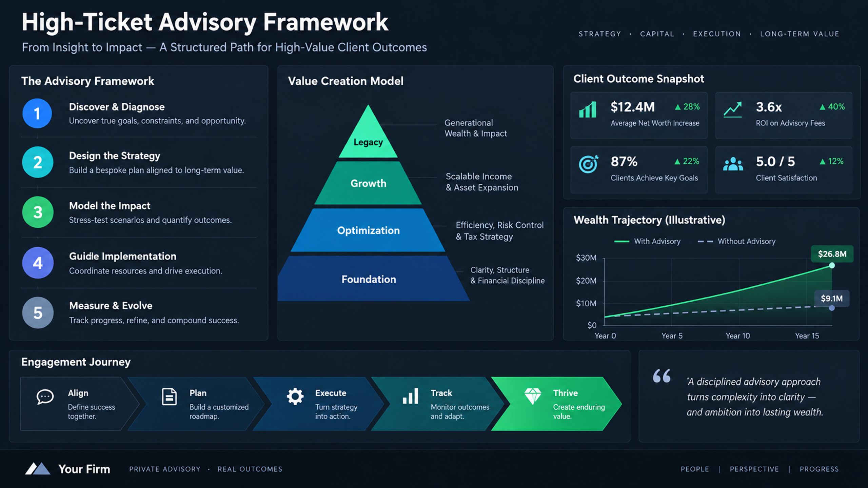Select step number 1 circle Discover & Diagnose

point(37,113)
